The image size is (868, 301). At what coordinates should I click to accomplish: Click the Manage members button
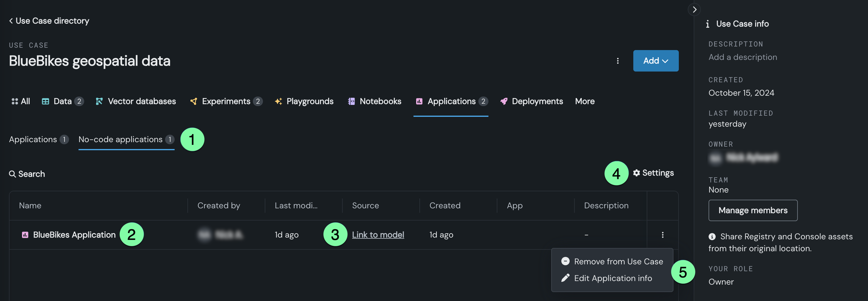tap(752, 210)
